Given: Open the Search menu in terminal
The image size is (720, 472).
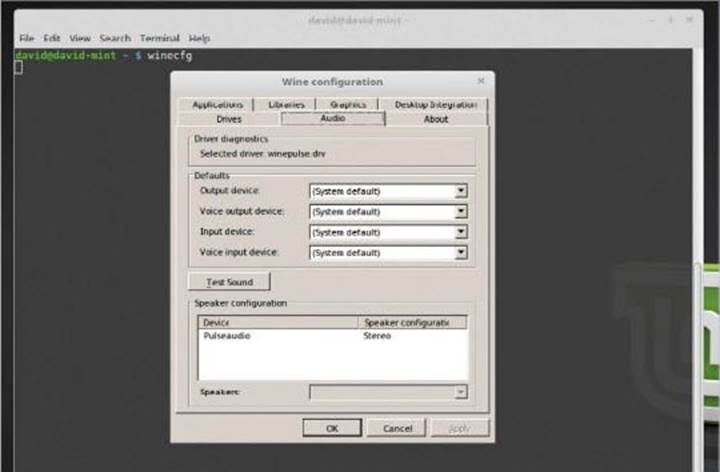Looking at the screenshot, I should click(115, 38).
